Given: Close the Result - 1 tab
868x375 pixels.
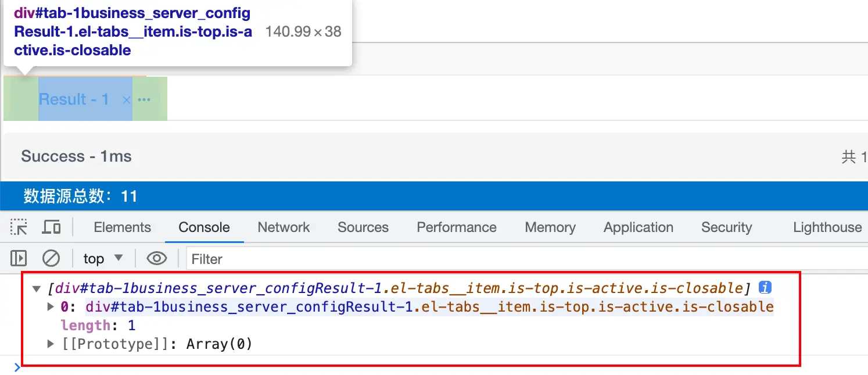Looking at the screenshot, I should [127, 100].
